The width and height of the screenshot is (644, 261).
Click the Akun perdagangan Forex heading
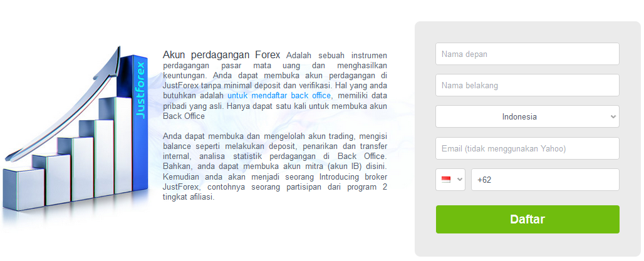tap(221, 55)
